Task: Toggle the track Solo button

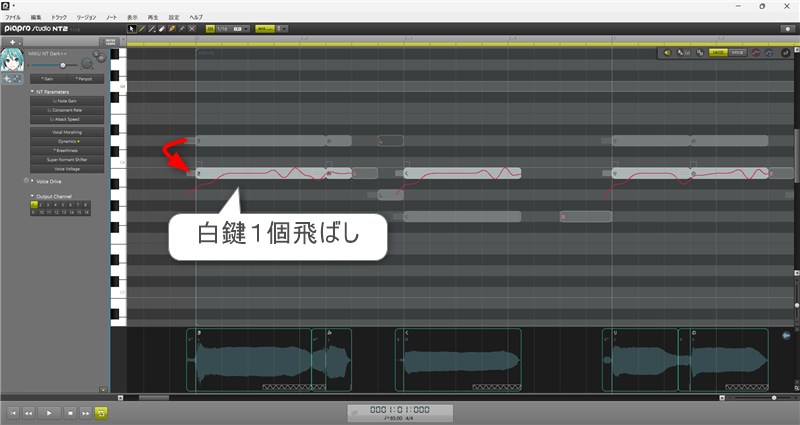Action: [x=96, y=54]
